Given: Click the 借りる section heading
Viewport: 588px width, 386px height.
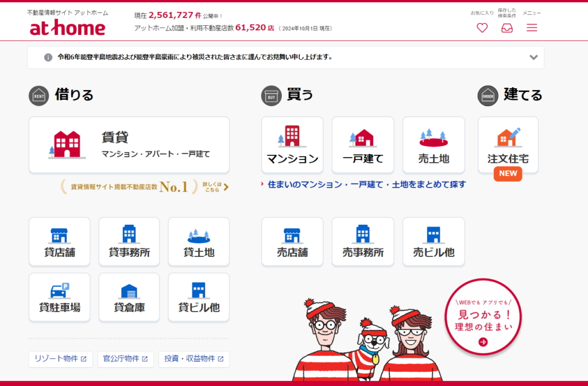Looking at the screenshot, I should tap(74, 95).
